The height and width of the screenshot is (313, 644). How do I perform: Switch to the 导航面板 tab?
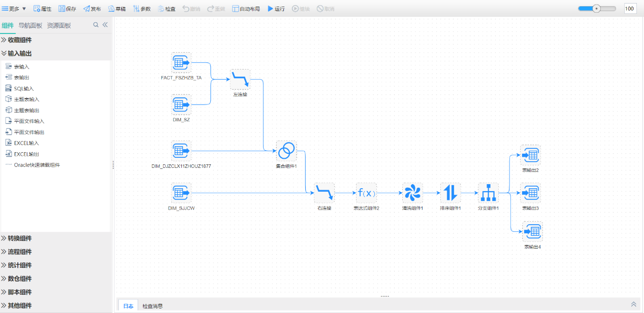click(x=30, y=25)
